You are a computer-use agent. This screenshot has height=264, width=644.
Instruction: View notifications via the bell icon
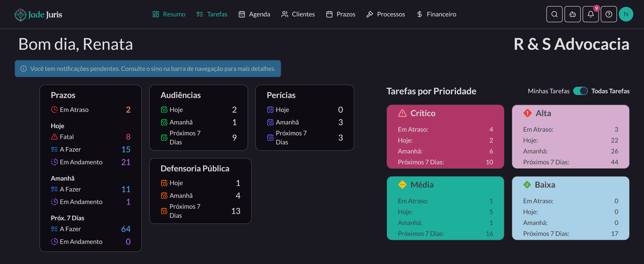[590, 14]
